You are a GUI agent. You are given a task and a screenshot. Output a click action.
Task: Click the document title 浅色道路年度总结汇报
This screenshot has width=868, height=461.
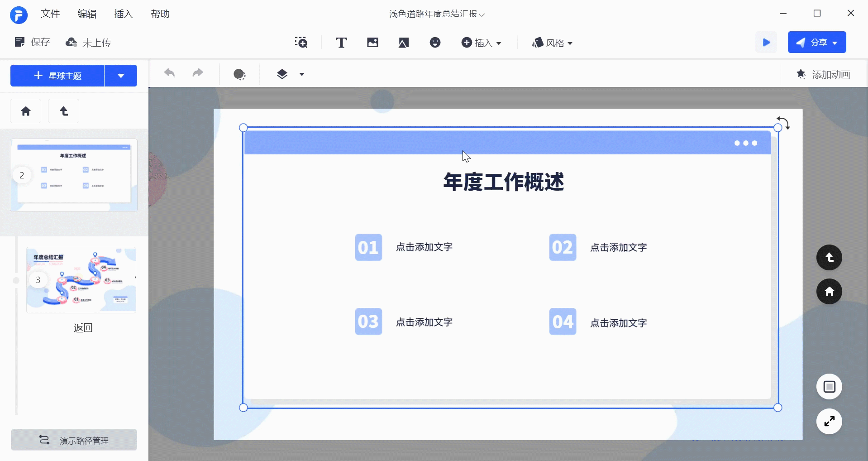click(x=433, y=14)
